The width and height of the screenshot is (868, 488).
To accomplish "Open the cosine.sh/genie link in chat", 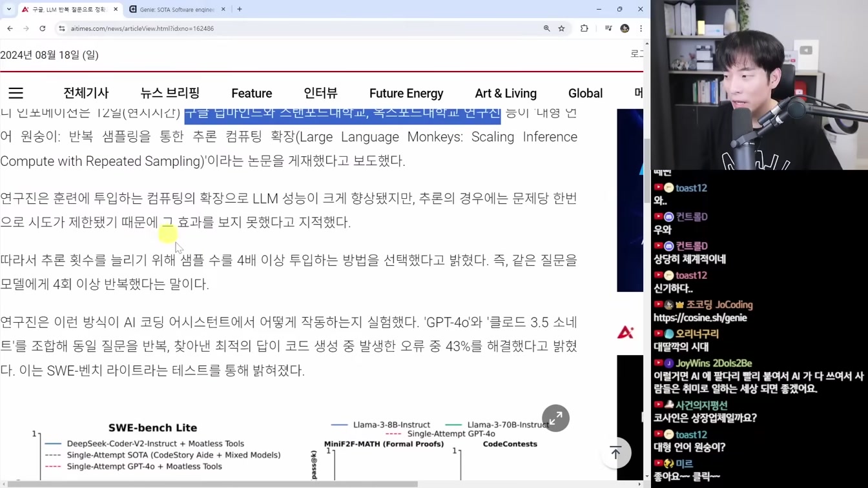I will click(x=700, y=318).
